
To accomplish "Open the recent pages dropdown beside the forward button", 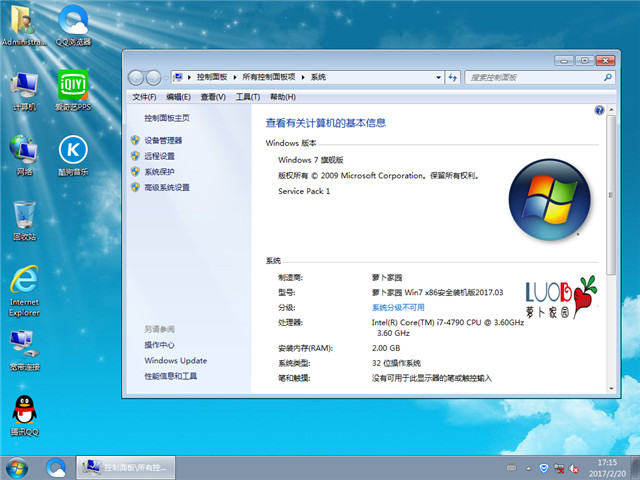I will pos(166,78).
